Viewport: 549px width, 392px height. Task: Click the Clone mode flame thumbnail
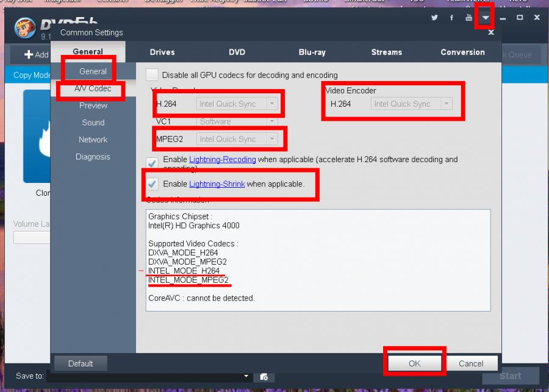(37, 136)
